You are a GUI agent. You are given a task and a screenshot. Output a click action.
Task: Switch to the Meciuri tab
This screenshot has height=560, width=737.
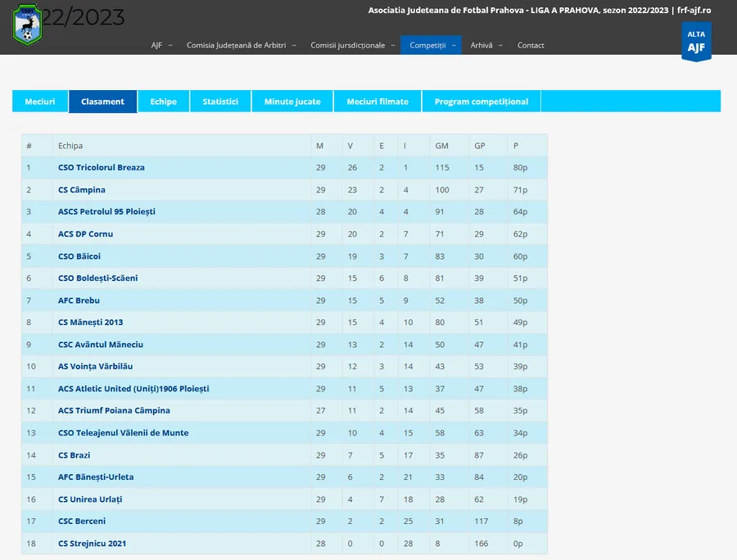tap(40, 102)
